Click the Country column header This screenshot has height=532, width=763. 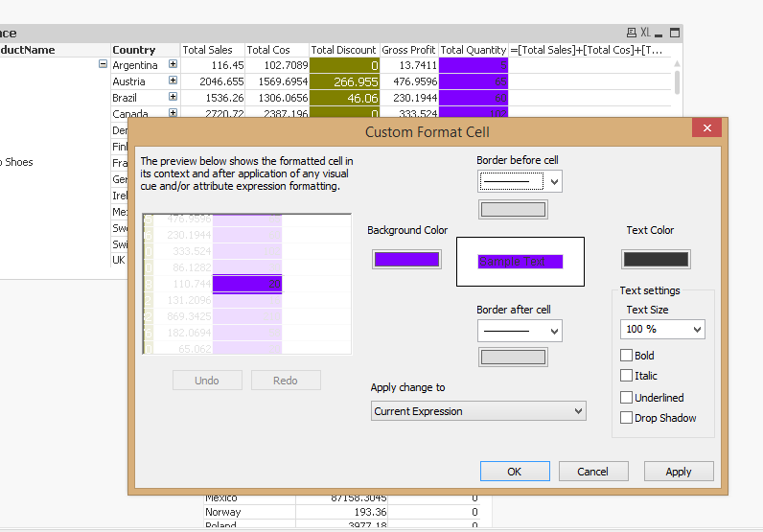[134, 50]
